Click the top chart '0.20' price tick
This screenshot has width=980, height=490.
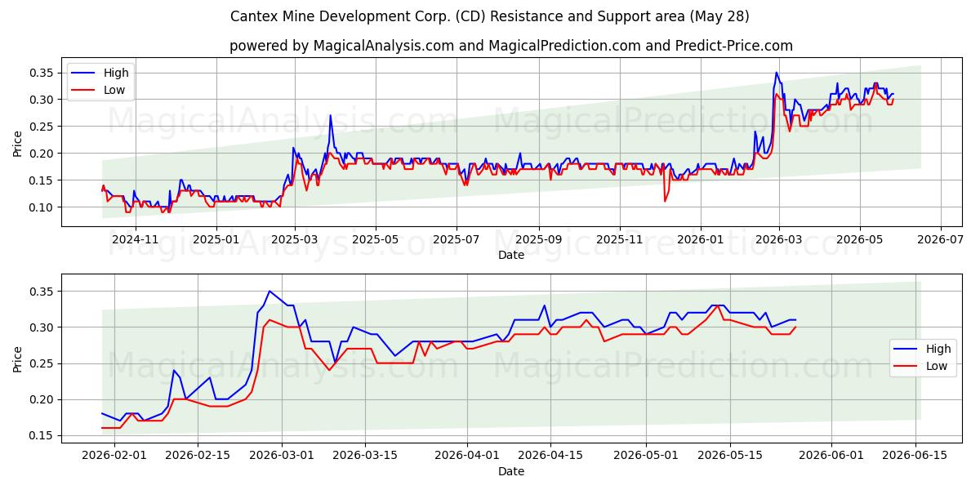tap(42, 154)
